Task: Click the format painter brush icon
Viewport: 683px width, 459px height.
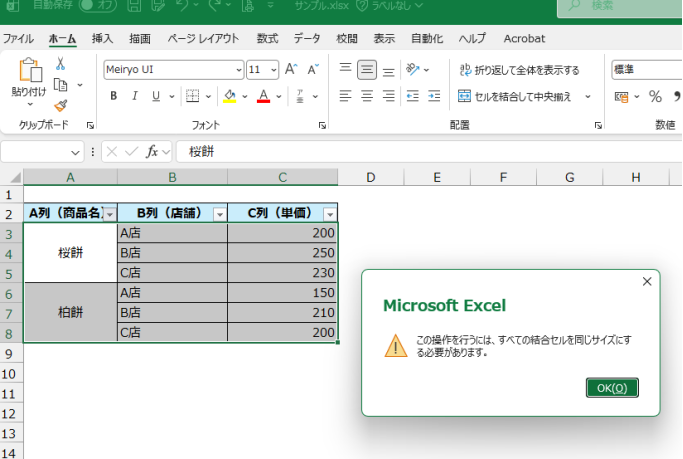Action: [61, 106]
